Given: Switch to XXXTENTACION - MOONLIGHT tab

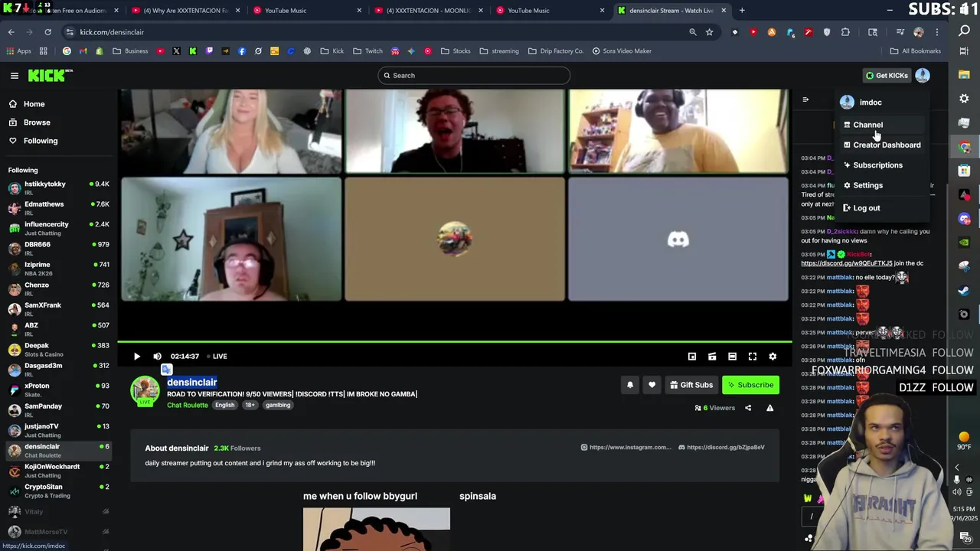Looking at the screenshot, I should click(429, 11).
